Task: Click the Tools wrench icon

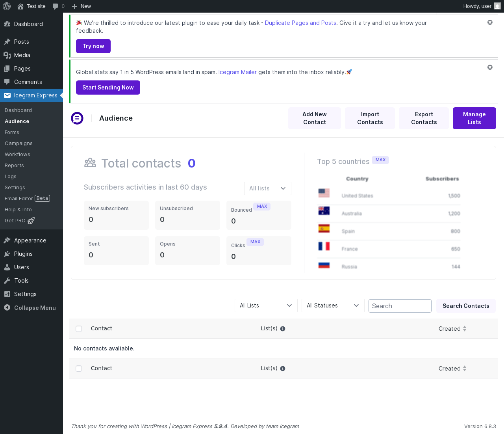Action: 7,281
